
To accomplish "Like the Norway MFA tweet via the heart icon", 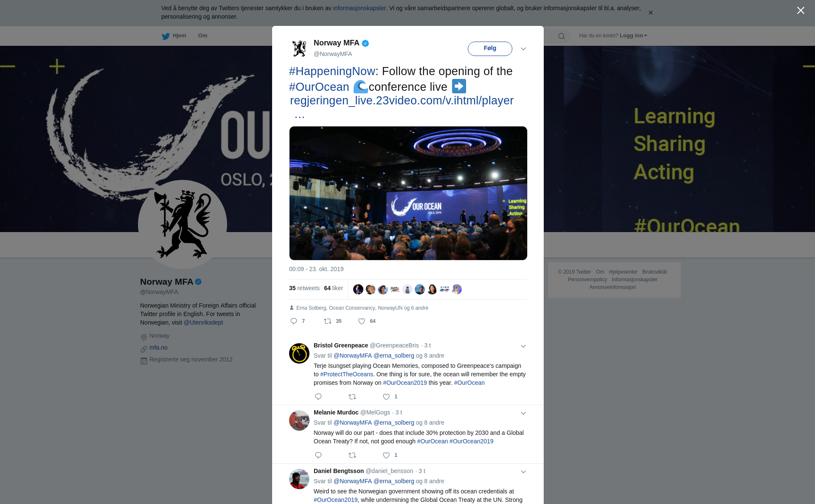I will coord(362,321).
